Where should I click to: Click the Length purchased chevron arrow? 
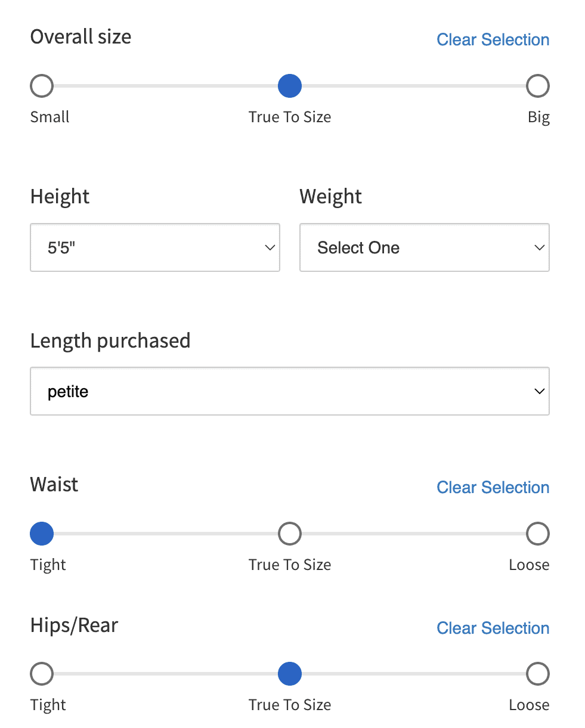(539, 392)
